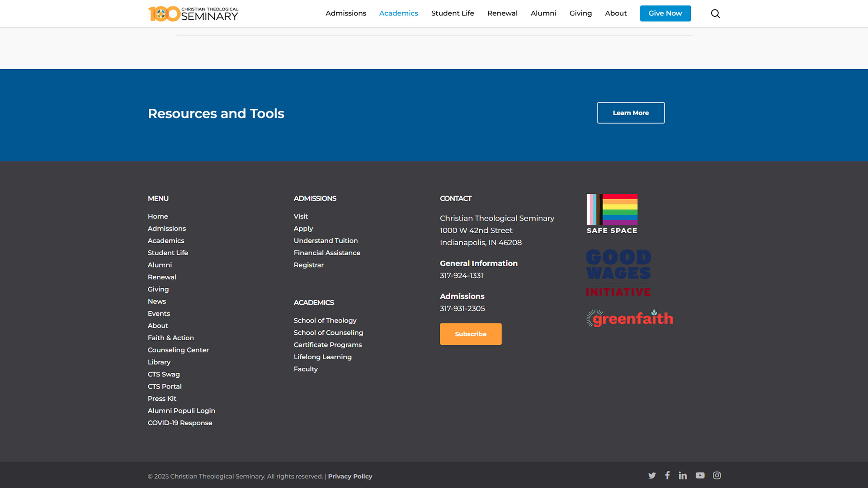The image size is (868, 488).
Task: Open the Student Life nav menu
Action: point(453,14)
